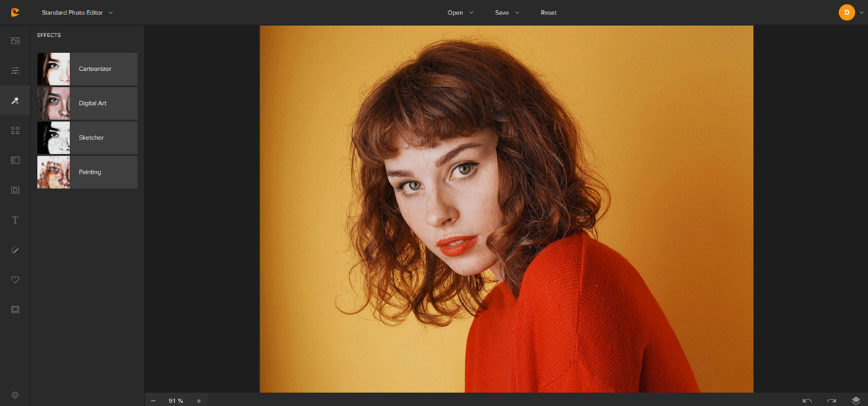Apply the Cartoonizer effect

coord(87,69)
